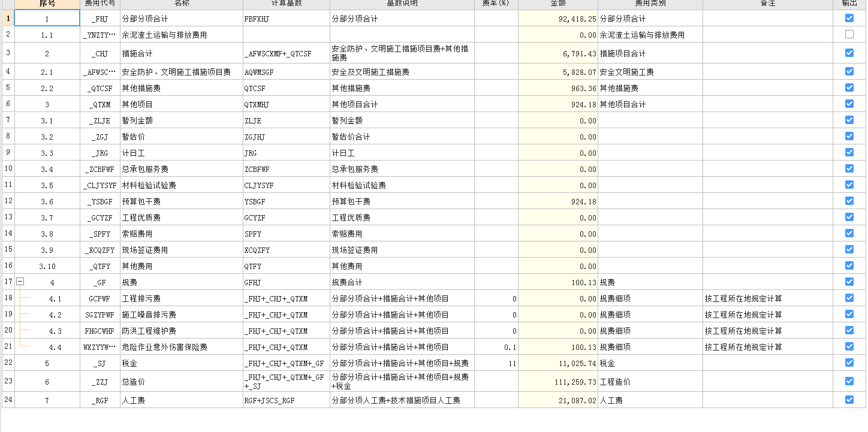
Task: Click the description cell 安全及文明施工措施费
Action: pyautogui.click(x=402, y=72)
